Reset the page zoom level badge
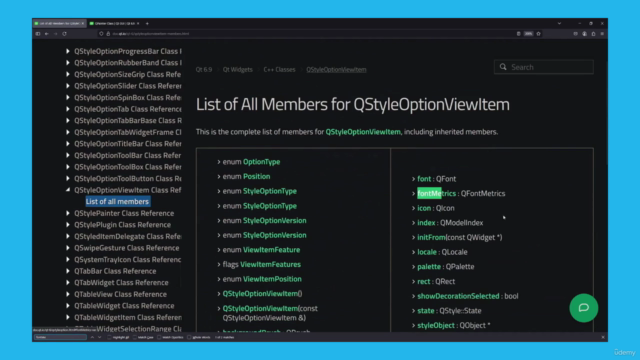The image size is (640, 360). [x=529, y=34]
